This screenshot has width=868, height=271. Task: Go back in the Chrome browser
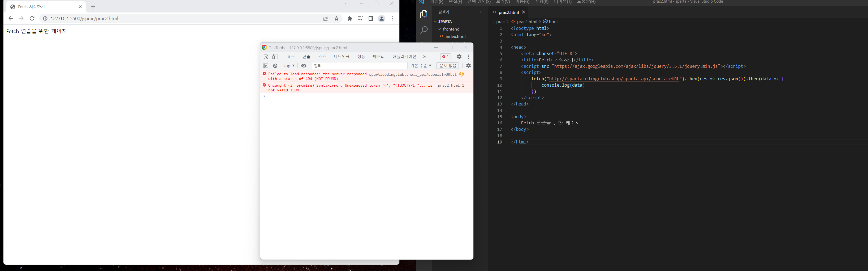coord(11,19)
